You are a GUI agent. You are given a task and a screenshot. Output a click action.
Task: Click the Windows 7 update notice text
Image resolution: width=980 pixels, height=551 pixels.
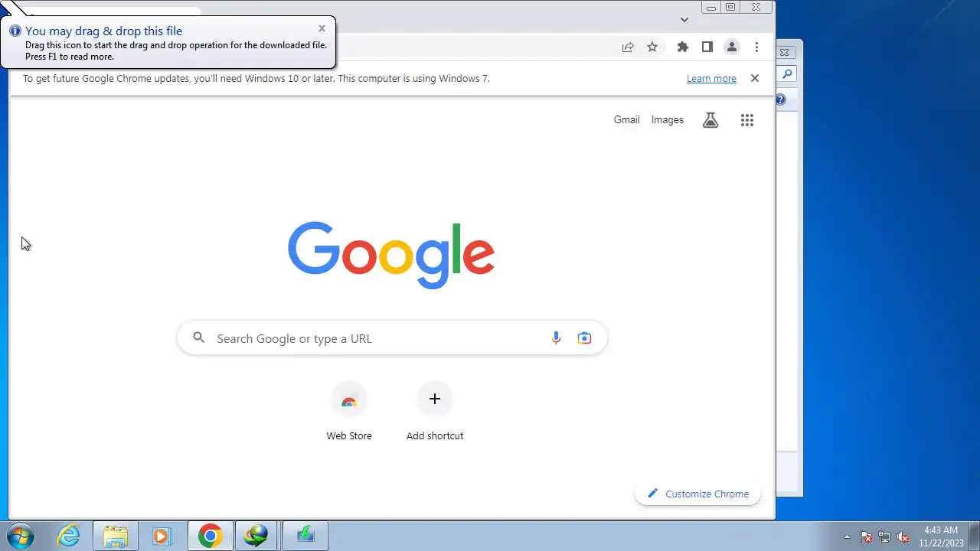point(256,78)
